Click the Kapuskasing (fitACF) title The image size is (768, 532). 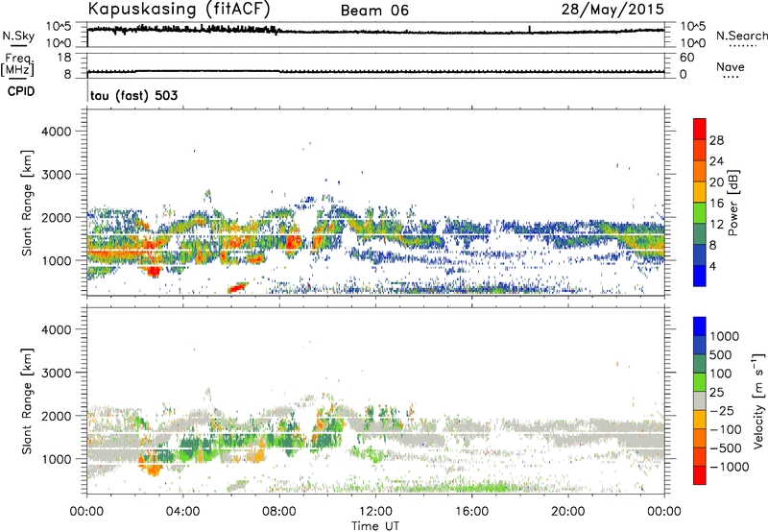(179, 9)
